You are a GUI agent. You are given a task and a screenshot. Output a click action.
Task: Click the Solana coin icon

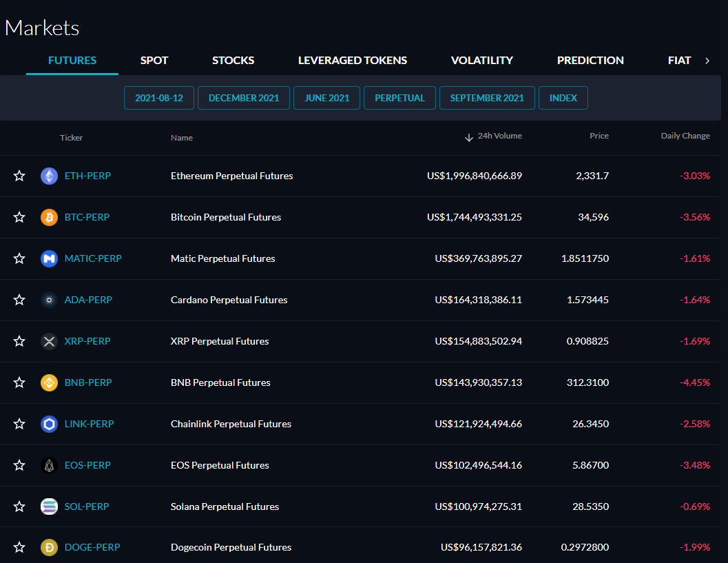point(49,506)
